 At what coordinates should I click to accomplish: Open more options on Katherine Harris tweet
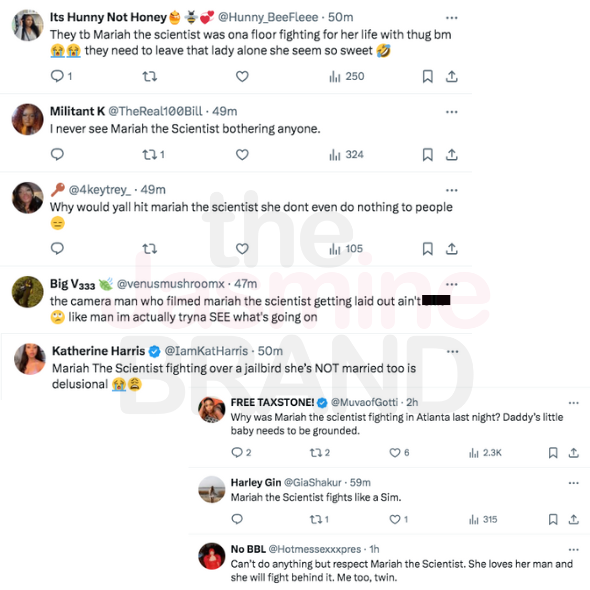point(452,351)
